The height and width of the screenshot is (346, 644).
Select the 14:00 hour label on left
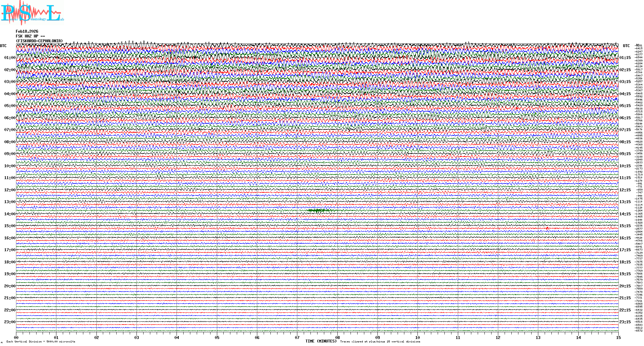point(10,214)
